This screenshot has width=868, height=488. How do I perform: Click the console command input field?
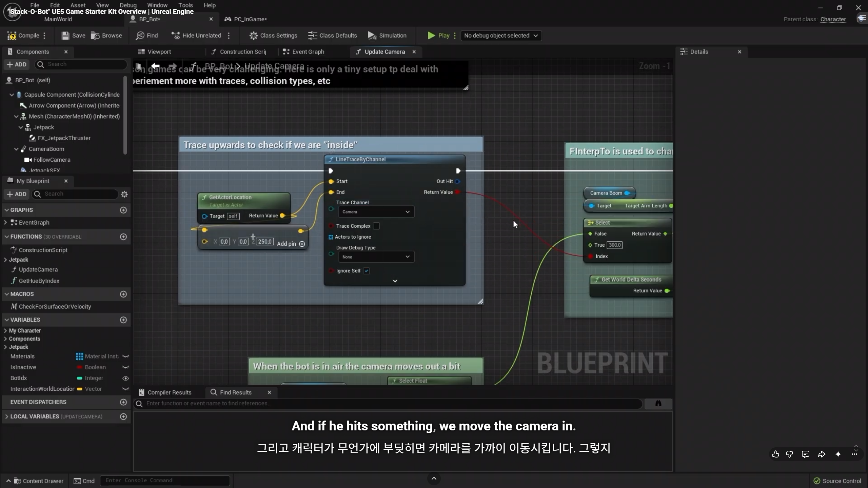coord(165,481)
